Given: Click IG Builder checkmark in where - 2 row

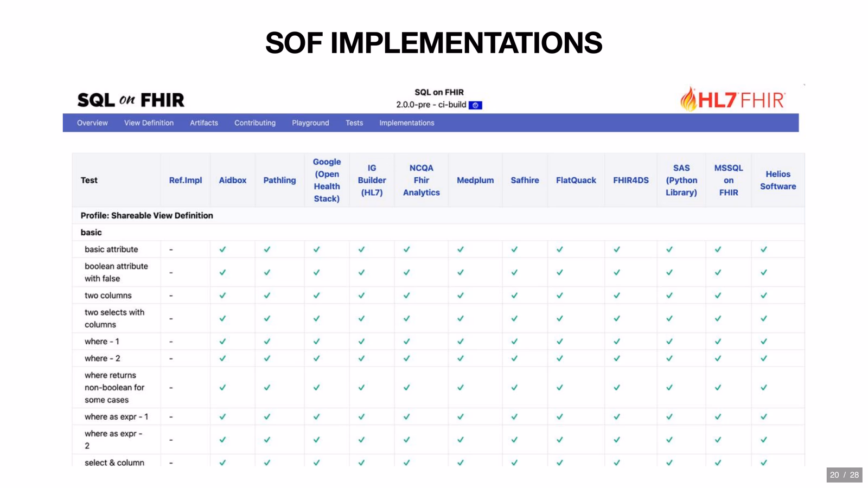Looking at the screenshot, I should 361,358.
